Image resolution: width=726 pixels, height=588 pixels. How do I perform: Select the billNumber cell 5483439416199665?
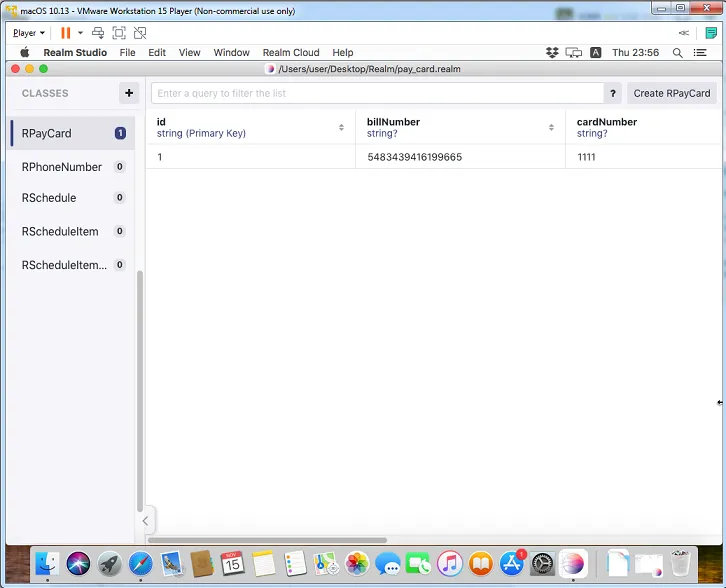pyautogui.click(x=460, y=157)
